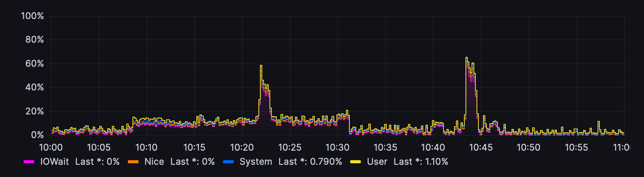The width and height of the screenshot is (644, 177).
Task: Click the IOWait magenta legend swatch
Action: [29, 162]
